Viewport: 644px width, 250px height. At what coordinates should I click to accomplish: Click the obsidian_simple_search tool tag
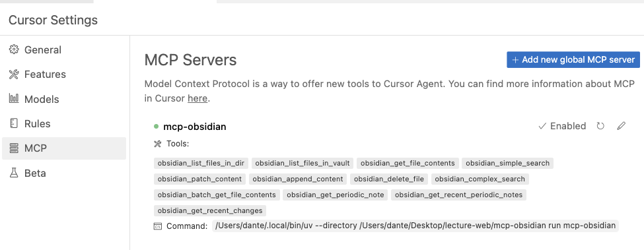pos(508,163)
